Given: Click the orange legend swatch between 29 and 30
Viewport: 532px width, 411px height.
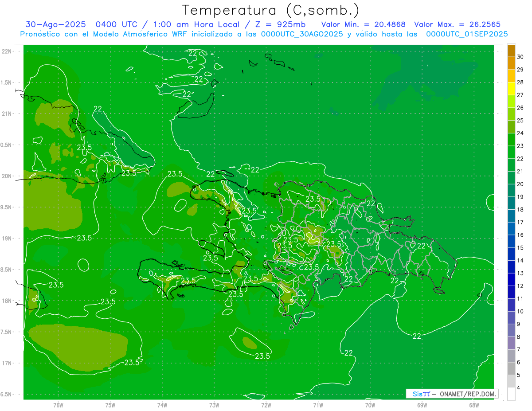Looking at the screenshot, I should point(511,63).
